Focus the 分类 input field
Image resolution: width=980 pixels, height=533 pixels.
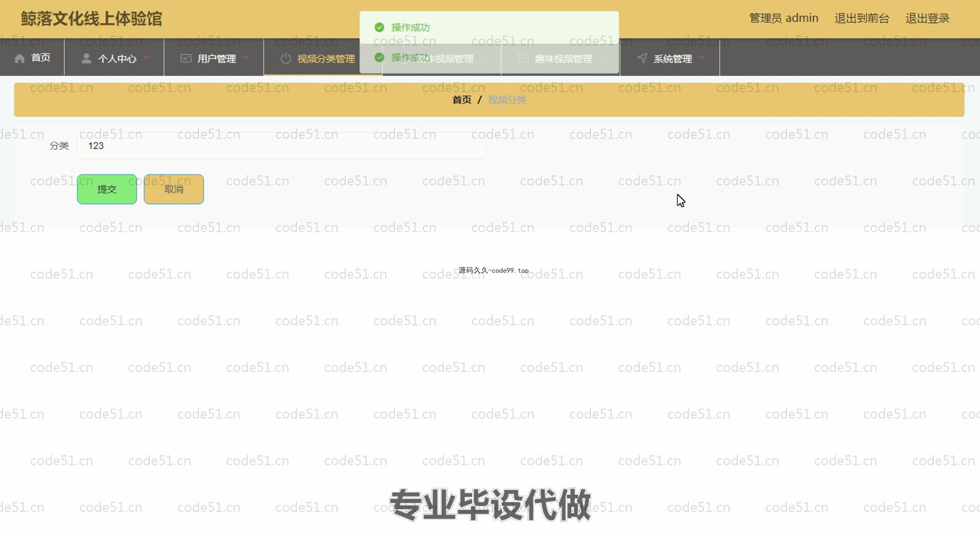281,145
